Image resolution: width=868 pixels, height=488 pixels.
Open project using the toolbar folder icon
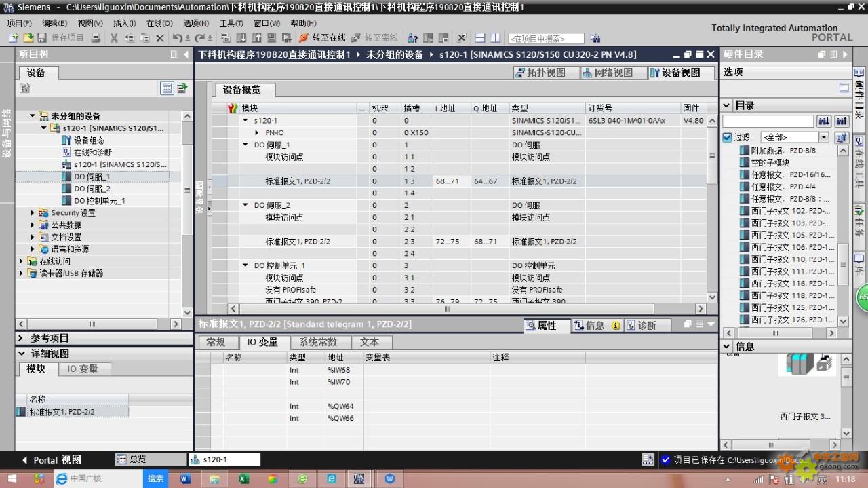[x=28, y=38]
